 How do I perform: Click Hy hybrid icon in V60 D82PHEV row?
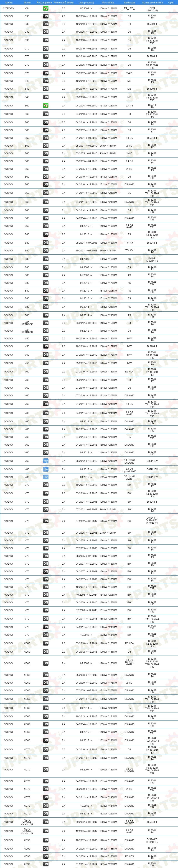click(46, 461)
